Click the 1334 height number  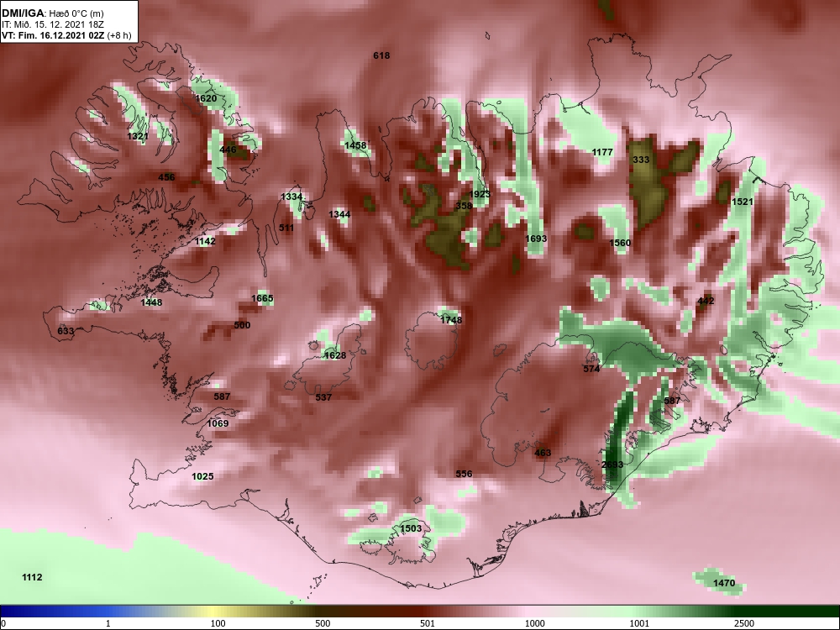(291, 197)
